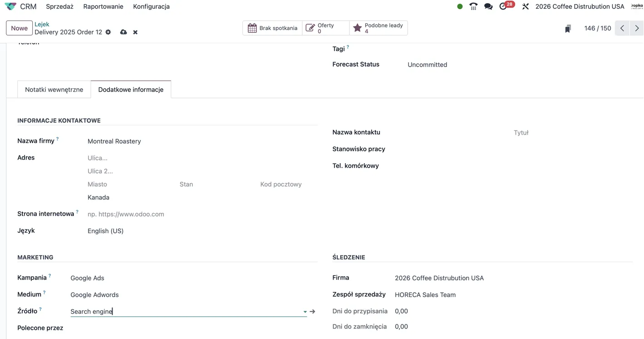Go to the next record arrow
Image resolution: width=644 pixels, height=339 pixels.
[637, 28]
